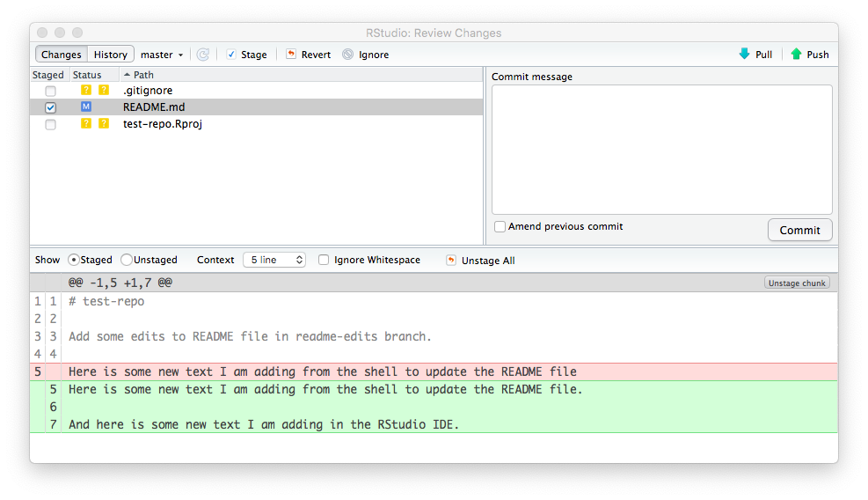The width and height of the screenshot is (868, 500).
Task: Pull changes using the blue down arrow
Action: [x=745, y=55]
